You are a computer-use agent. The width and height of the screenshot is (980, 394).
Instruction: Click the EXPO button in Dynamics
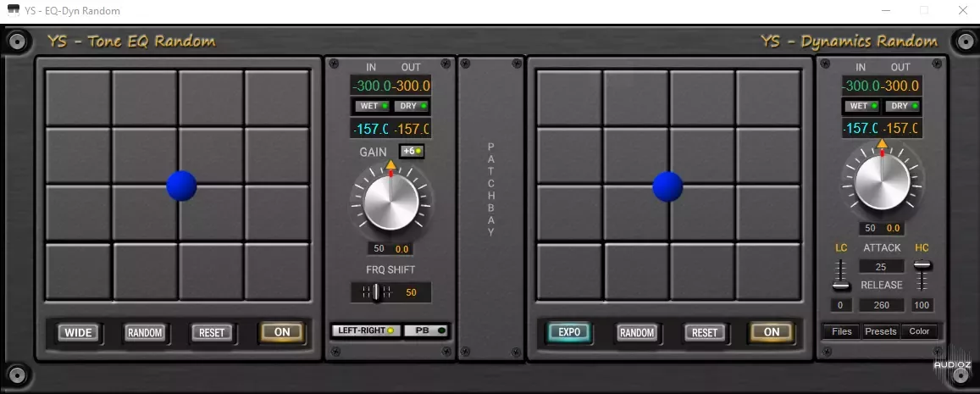[x=569, y=332]
